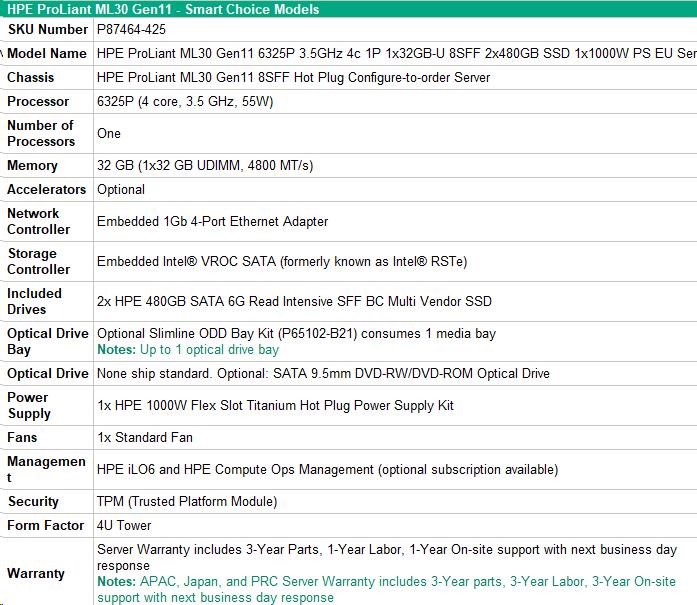The height and width of the screenshot is (605, 697).
Task: Click the Number of Processors label
Action: pos(41,133)
